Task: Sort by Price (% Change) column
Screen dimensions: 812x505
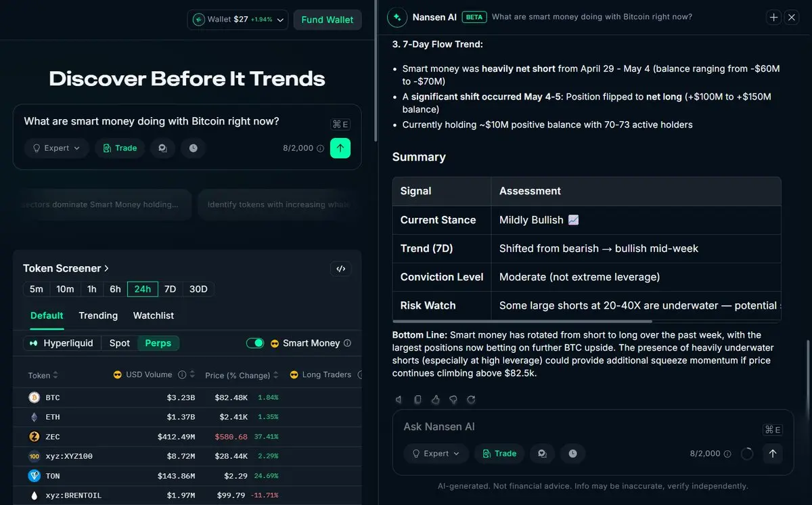Action: pyautogui.click(x=242, y=375)
